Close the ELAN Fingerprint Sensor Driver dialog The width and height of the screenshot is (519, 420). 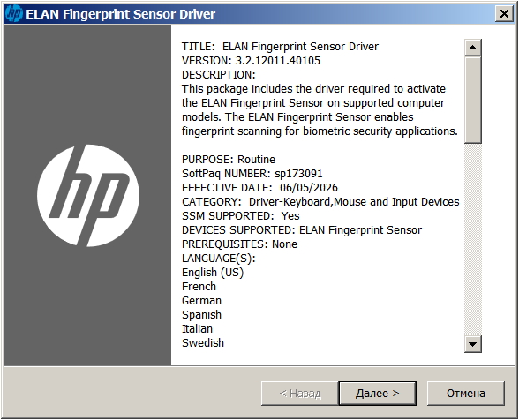pos(504,14)
